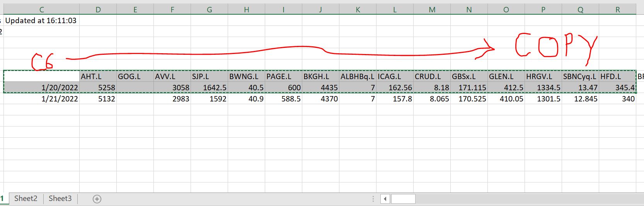Select the BWNG.L ticker cell
644x206 pixels.
point(246,76)
